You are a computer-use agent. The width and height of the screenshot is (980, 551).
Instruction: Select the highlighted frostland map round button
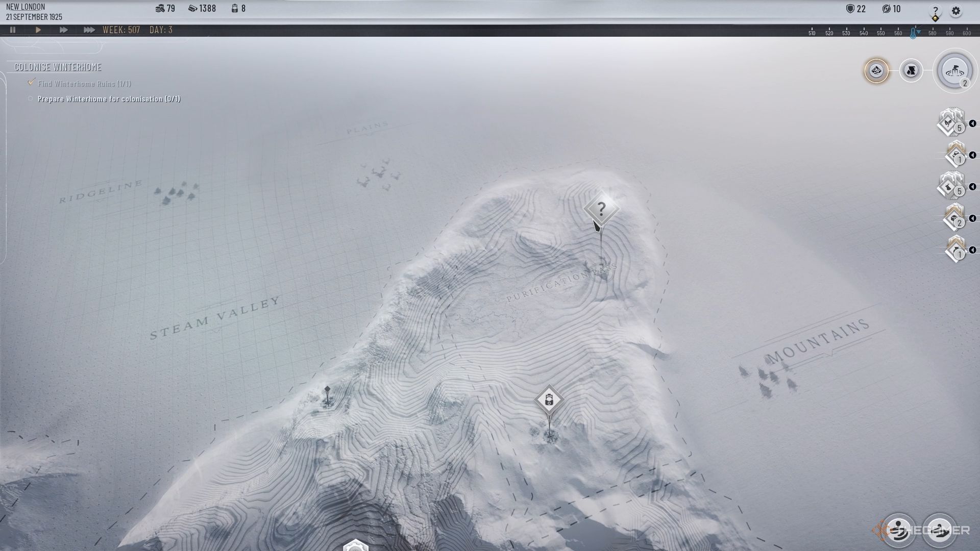click(x=876, y=70)
